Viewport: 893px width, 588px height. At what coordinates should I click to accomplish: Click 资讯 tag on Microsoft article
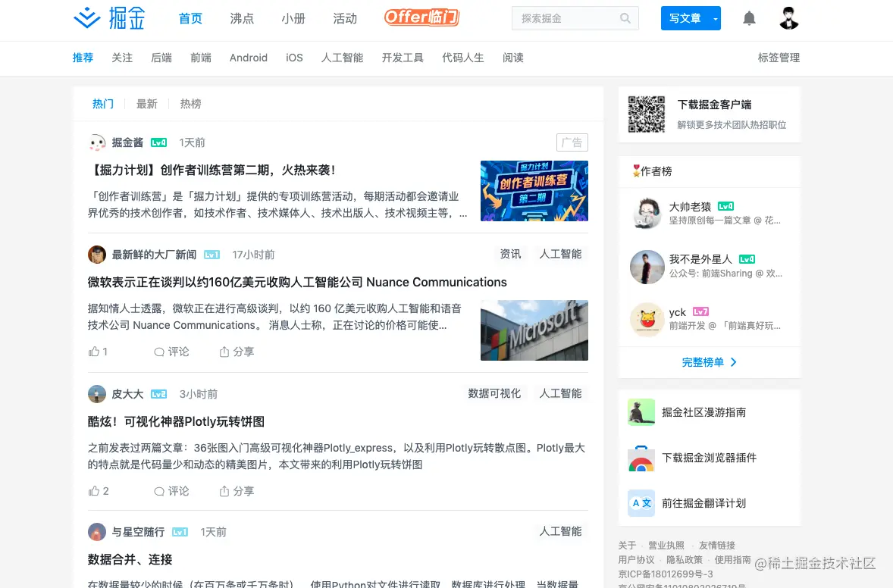[x=510, y=254]
